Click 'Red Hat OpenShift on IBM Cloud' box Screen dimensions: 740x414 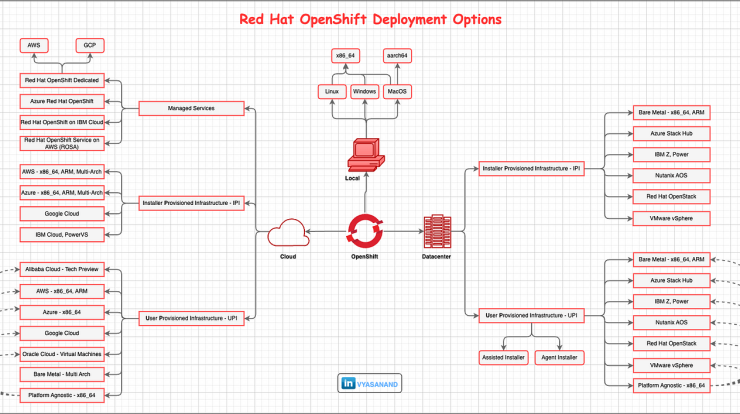click(x=62, y=122)
